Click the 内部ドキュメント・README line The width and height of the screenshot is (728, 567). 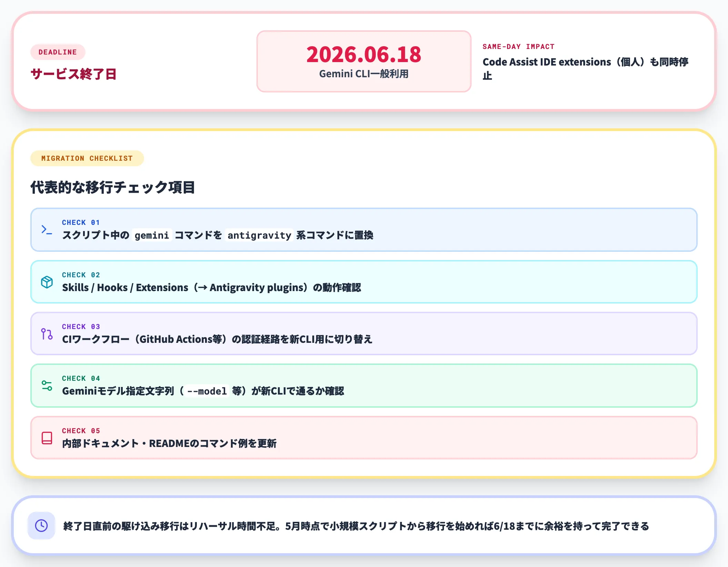[169, 444]
